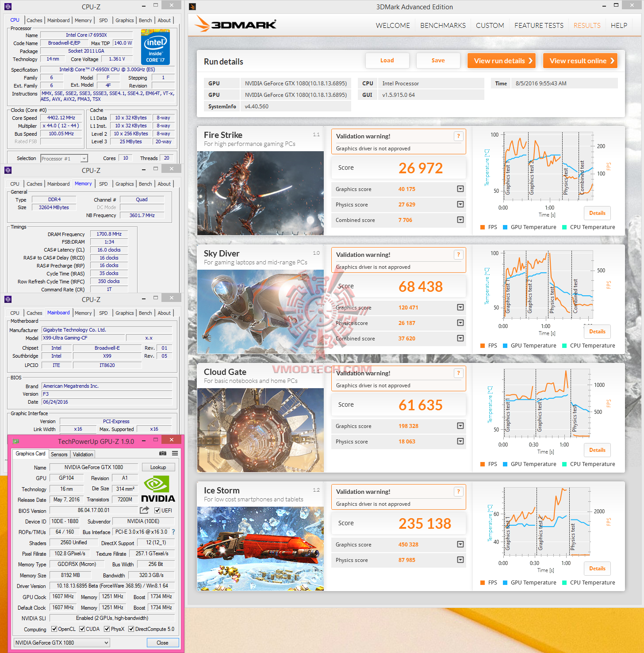Viewport: 644px width, 653px height.
Task: Expand Fire Strike Graphics score details
Action: [460, 189]
